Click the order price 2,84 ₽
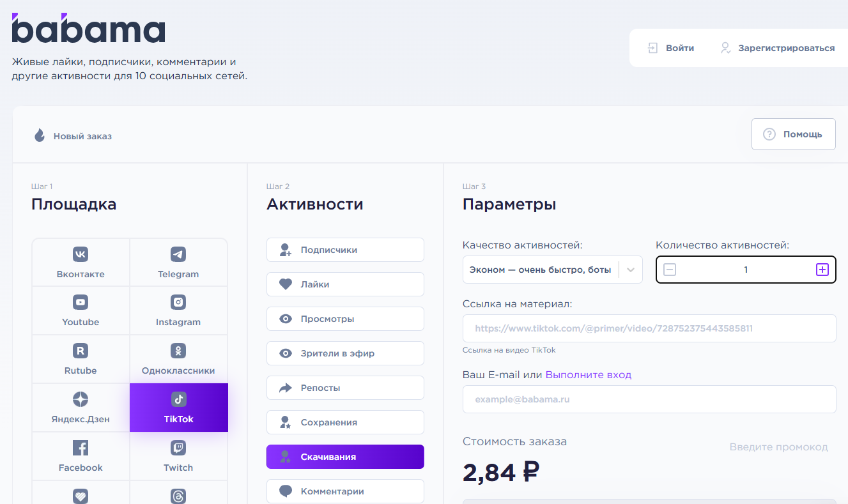 point(501,473)
